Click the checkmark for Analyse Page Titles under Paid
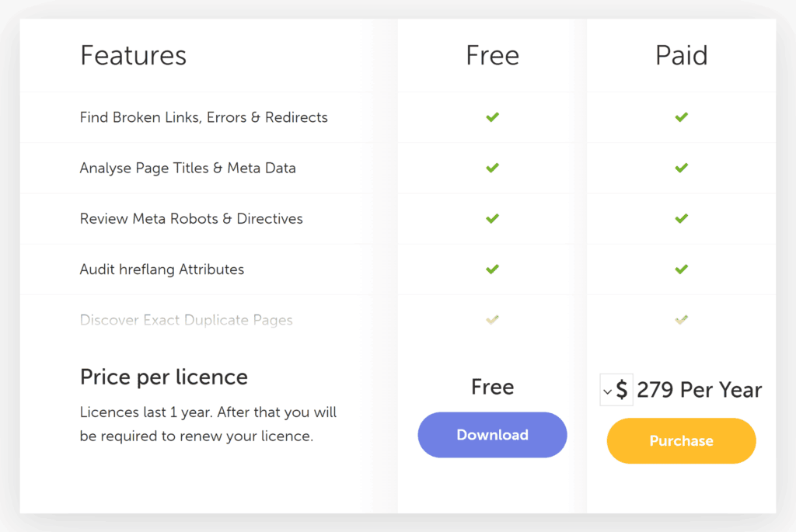The height and width of the screenshot is (532, 796). click(x=682, y=168)
